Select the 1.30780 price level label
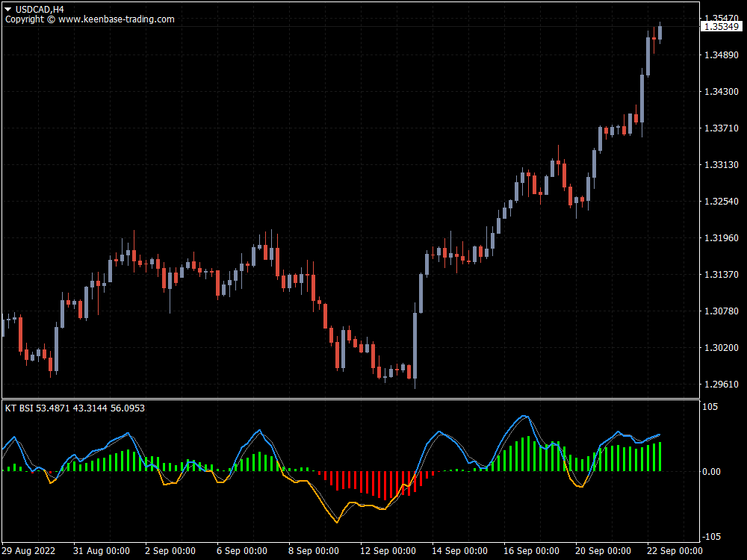 [722, 311]
